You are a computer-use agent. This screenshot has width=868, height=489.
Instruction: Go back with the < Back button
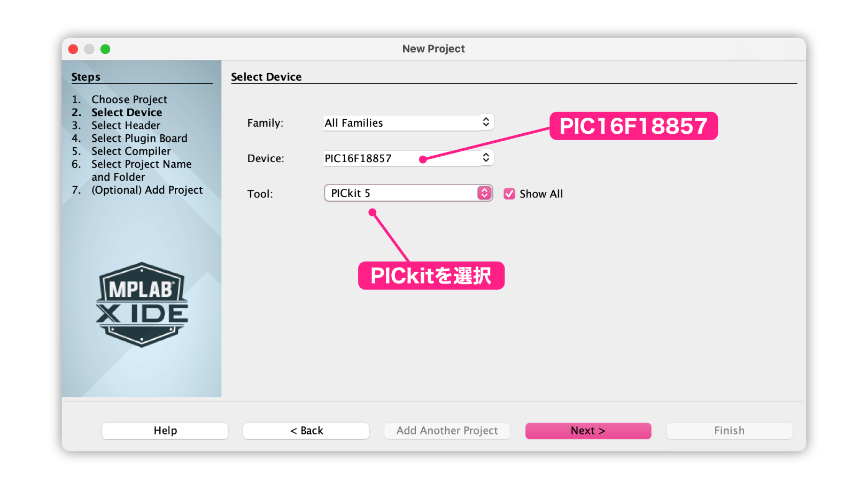click(306, 431)
